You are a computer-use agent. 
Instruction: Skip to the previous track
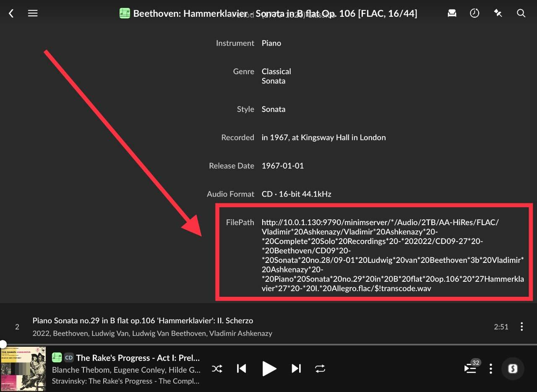pyautogui.click(x=242, y=369)
